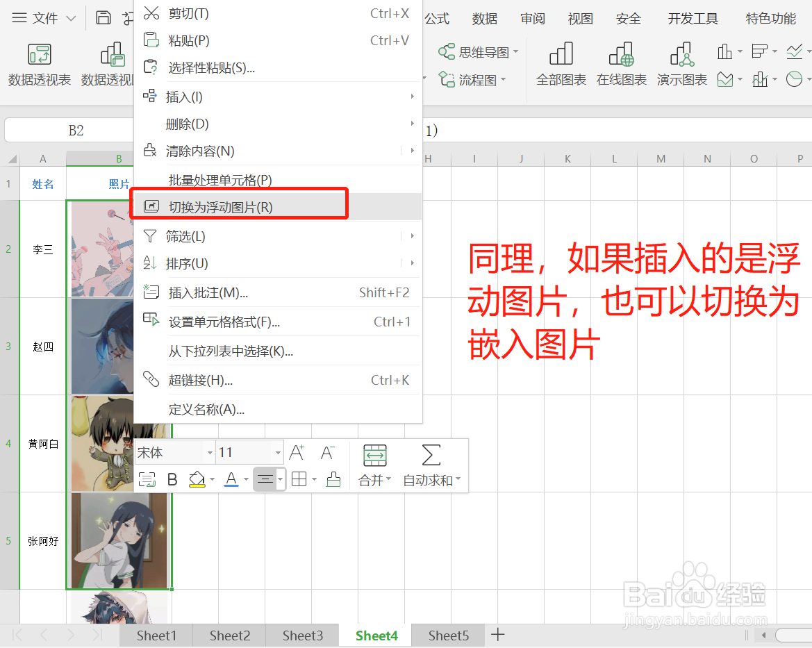The height and width of the screenshot is (648, 812).
Task: Click the Paste Special icon
Action: [x=151, y=67]
